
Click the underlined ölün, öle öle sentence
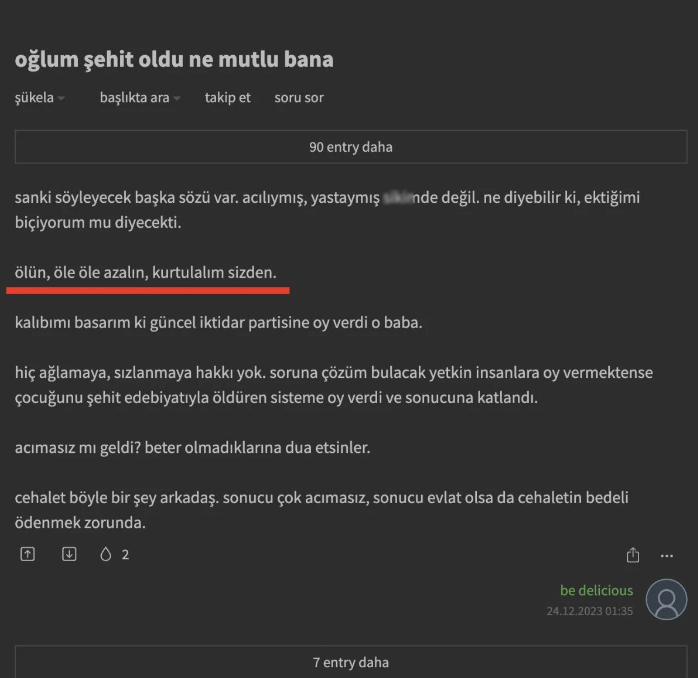coord(146,272)
